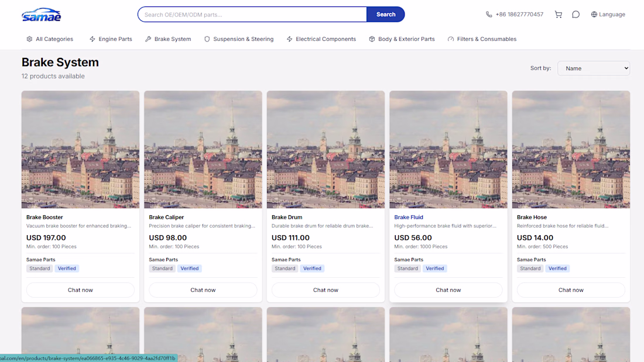Click 'Min. order: 1000 Pieces' text
Image resolution: width=644 pixels, height=362 pixels.
point(420,247)
